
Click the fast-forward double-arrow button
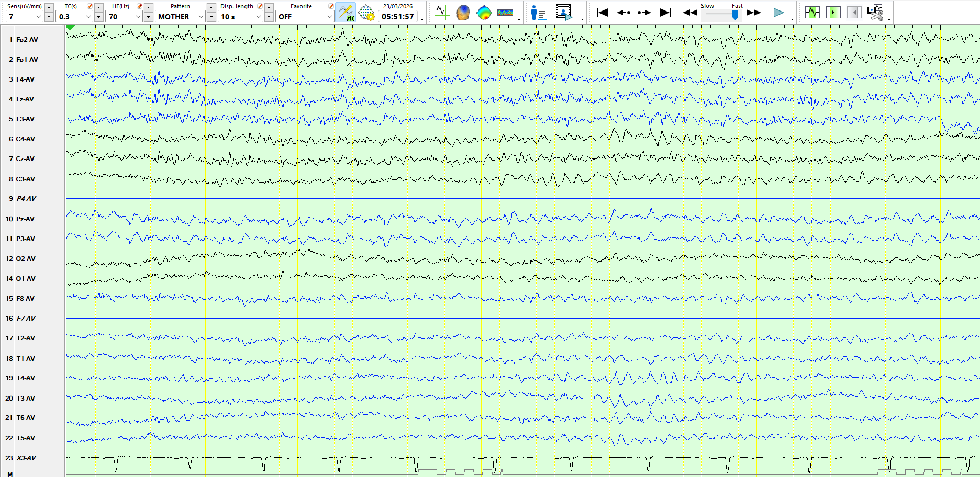(x=754, y=13)
